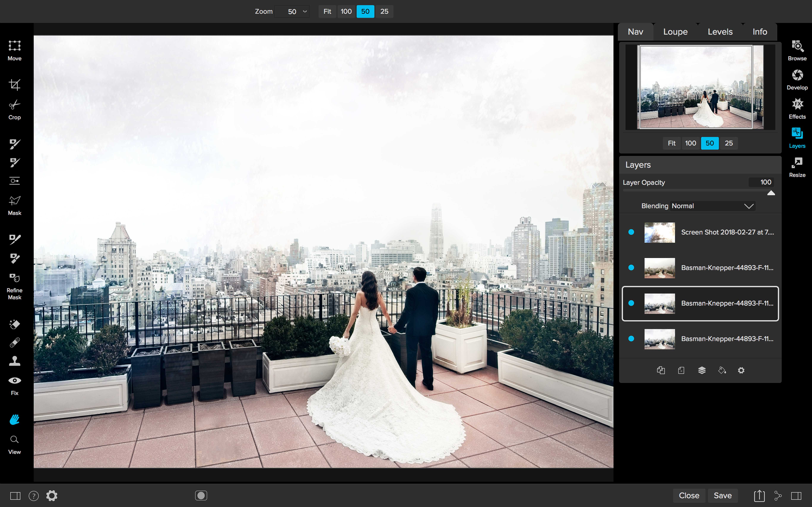Select the Hand pan tool
This screenshot has width=812, height=507.
coord(14,420)
